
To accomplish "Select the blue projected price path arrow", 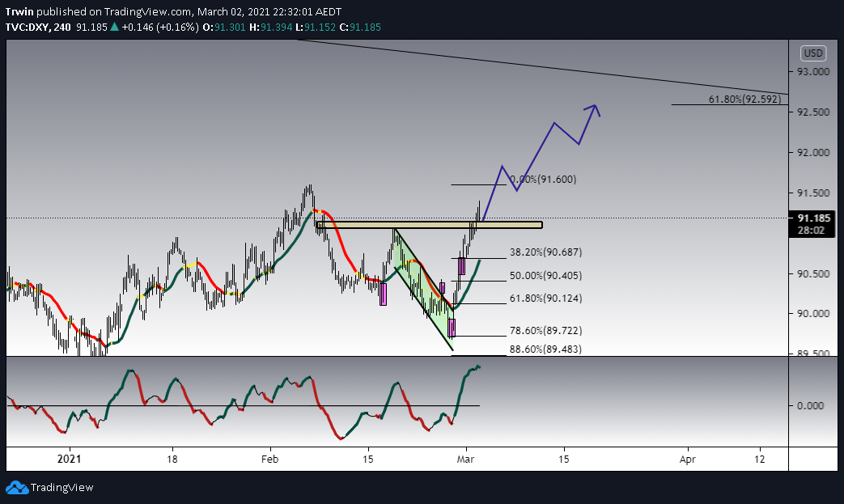I will pos(541,161).
